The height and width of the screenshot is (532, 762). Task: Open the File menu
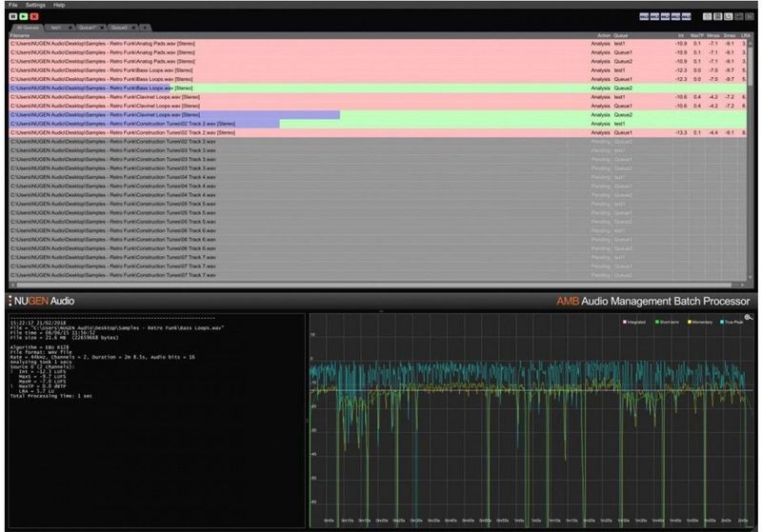tap(13, 5)
